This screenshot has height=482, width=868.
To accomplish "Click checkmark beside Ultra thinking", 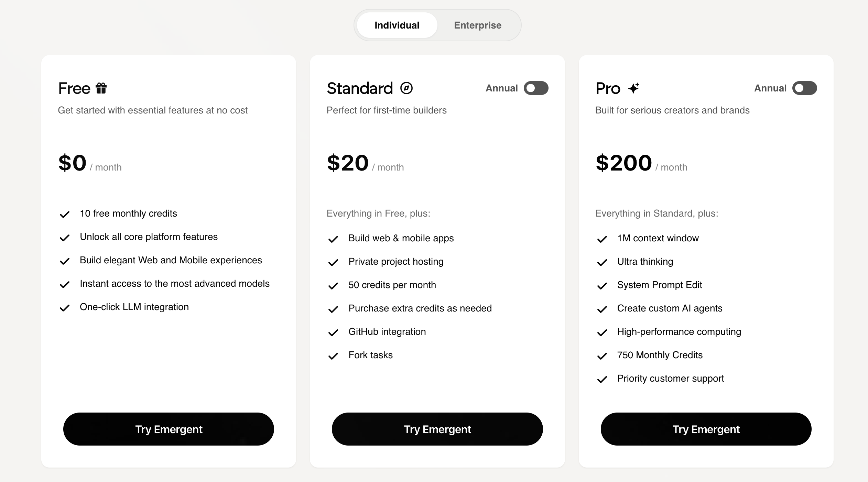I will click(602, 263).
